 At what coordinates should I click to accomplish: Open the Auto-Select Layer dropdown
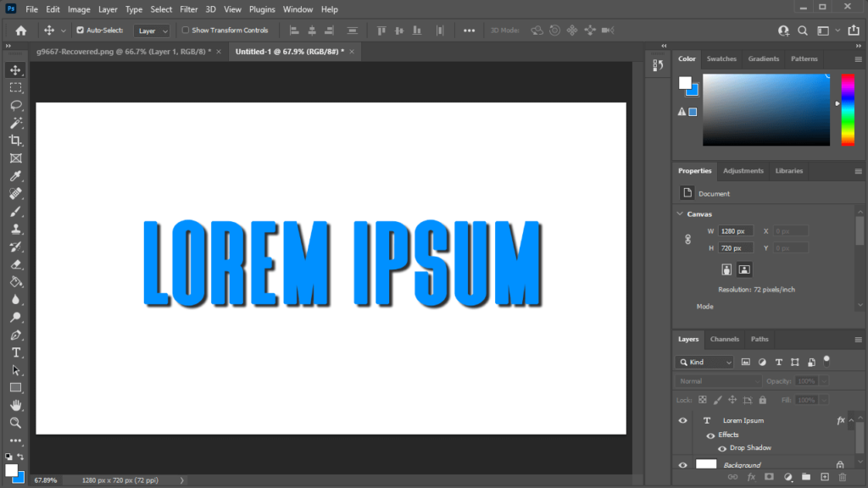click(x=151, y=30)
